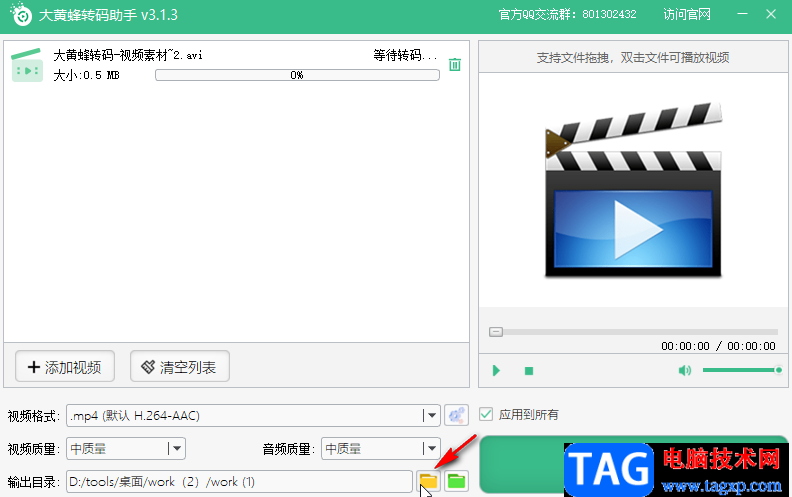Adjust the volume slider handle

pyautogui.click(x=778, y=370)
